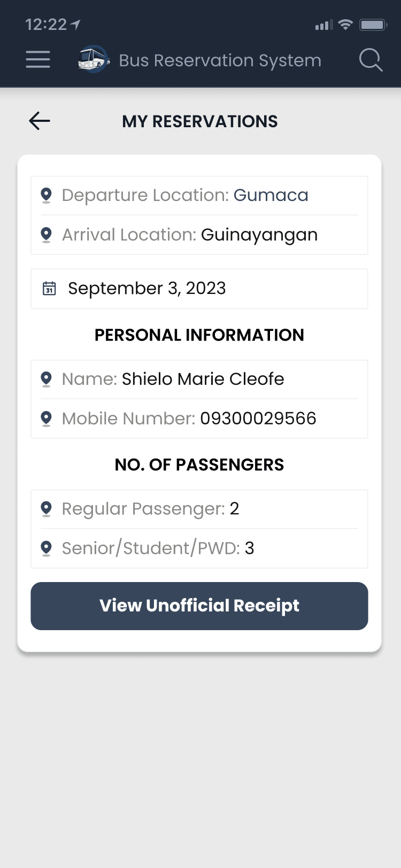This screenshot has width=401, height=868.
Task: Select the Name Shielo Marie Cleofe row
Action: click(x=199, y=379)
